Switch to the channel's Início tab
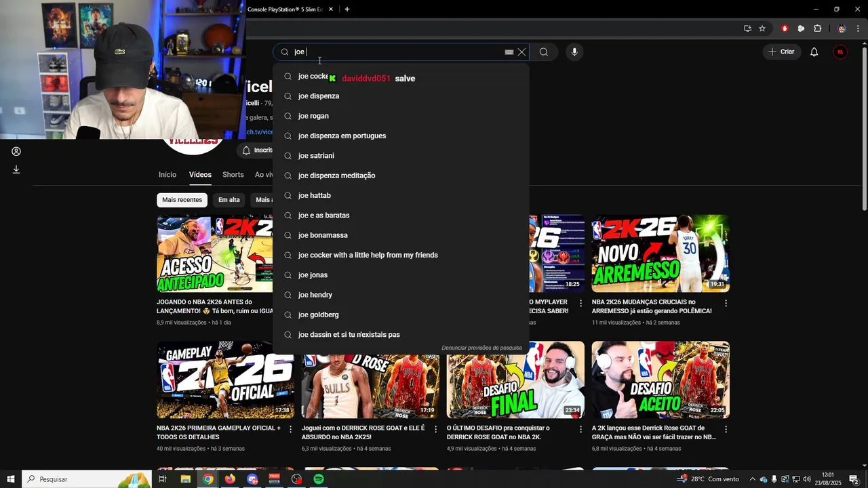868x488 pixels. pyautogui.click(x=167, y=175)
